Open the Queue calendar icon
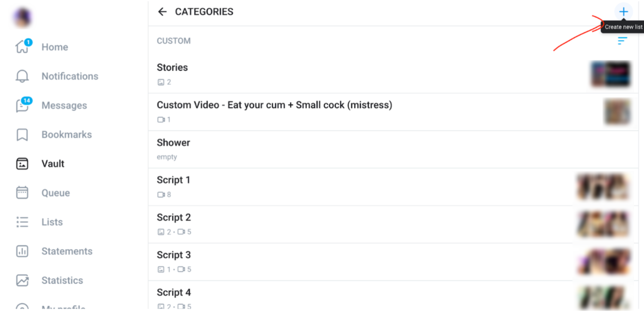 coord(22,193)
